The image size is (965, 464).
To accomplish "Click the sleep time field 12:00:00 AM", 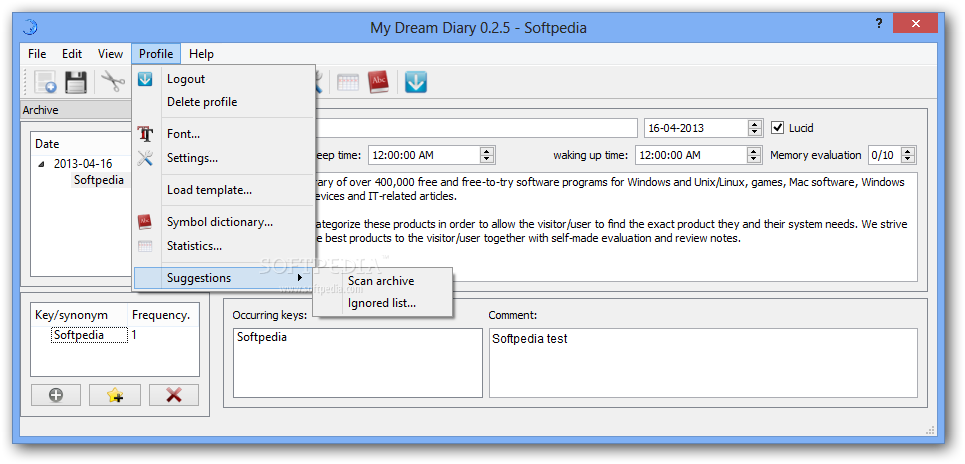I will tap(424, 155).
